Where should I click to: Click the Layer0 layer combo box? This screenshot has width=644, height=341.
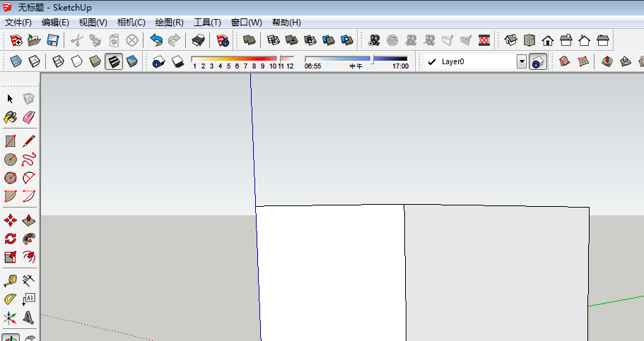(x=475, y=62)
